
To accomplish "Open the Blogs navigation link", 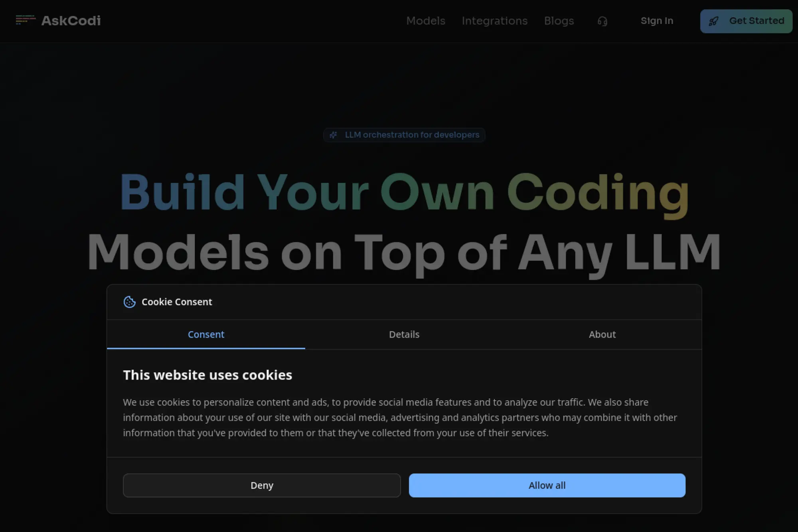I will coord(559,21).
